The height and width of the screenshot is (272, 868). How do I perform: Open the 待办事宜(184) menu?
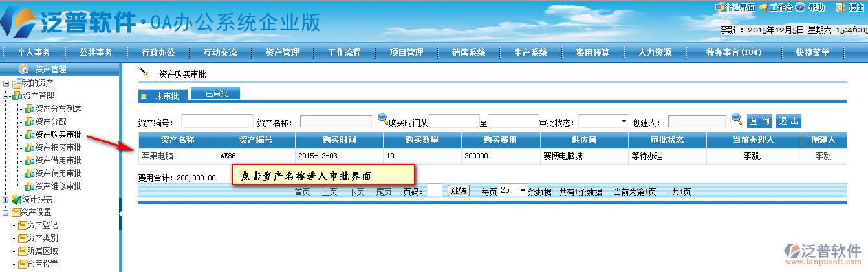(x=734, y=53)
